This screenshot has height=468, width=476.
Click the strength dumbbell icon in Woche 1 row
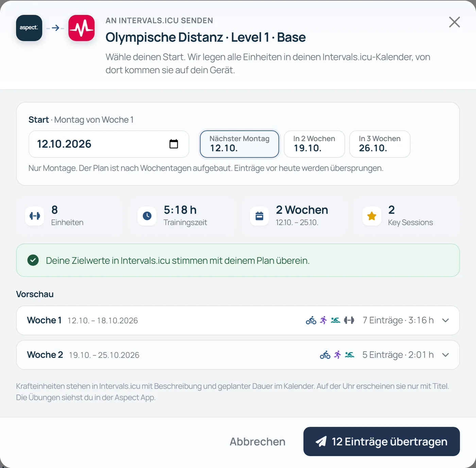tap(349, 320)
